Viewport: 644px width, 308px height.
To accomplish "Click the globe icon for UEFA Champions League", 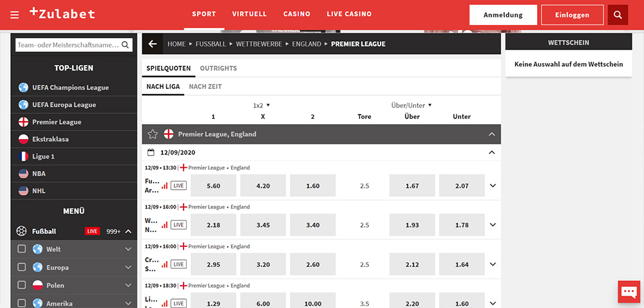I will tap(23, 87).
